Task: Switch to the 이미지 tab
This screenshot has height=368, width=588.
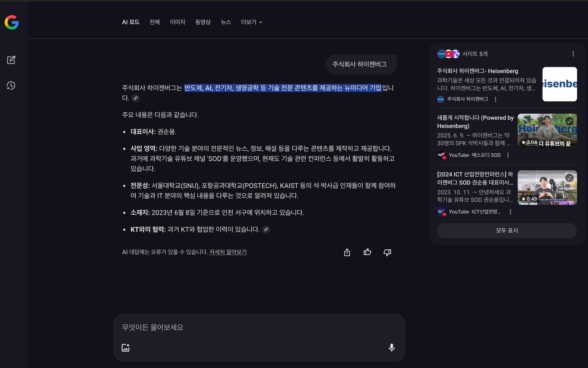Action: click(178, 22)
